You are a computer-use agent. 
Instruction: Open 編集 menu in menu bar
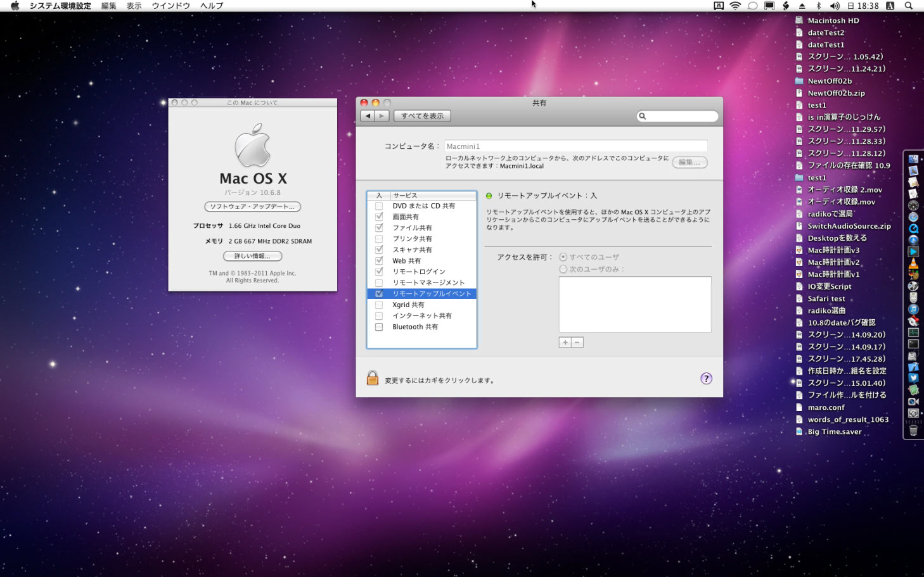pyautogui.click(x=109, y=6)
